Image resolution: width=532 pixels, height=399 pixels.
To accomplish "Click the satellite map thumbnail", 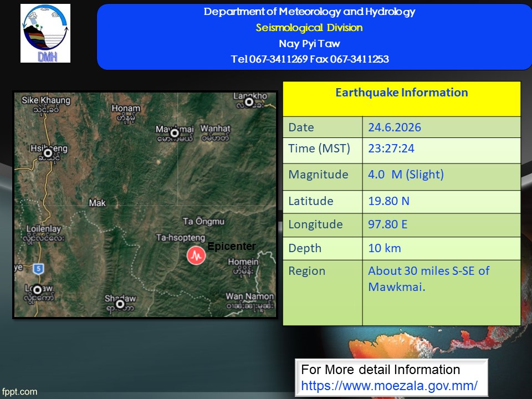I will 145,204.
